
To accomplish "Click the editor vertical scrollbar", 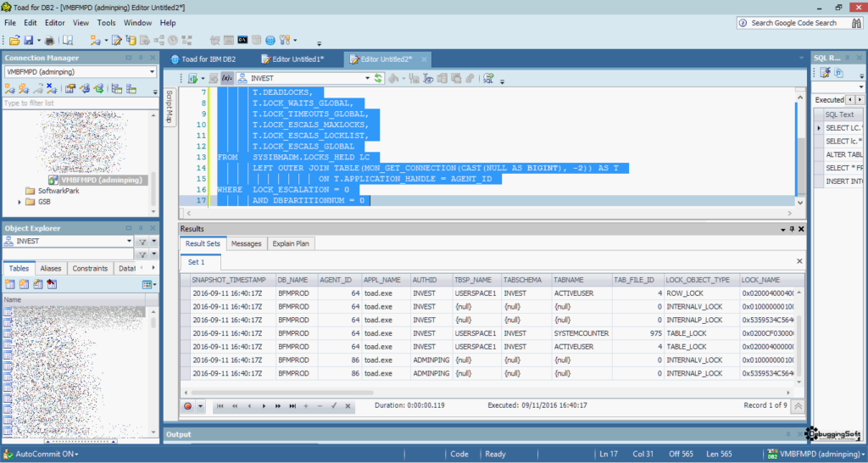I will click(800, 166).
